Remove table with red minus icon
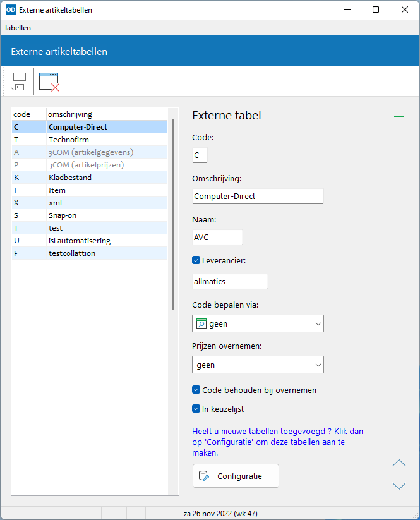The width and height of the screenshot is (420, 520). tap(399, 143)
